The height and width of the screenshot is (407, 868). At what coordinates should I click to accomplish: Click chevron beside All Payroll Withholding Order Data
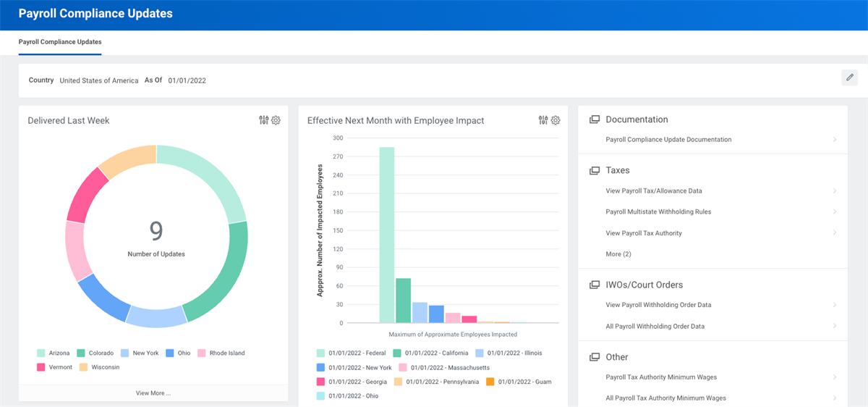pyautogui.click(x=835, y=326)
